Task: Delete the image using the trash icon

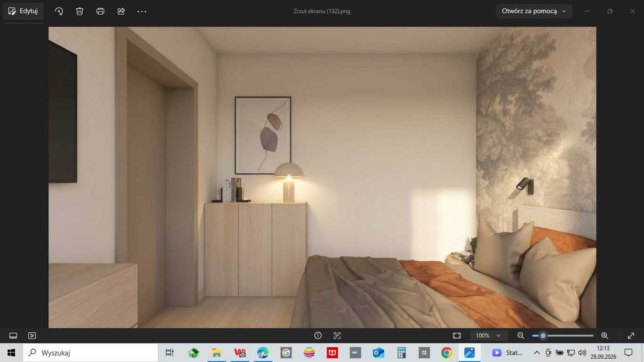Action: pyautogui.click(x=80, y=12)
